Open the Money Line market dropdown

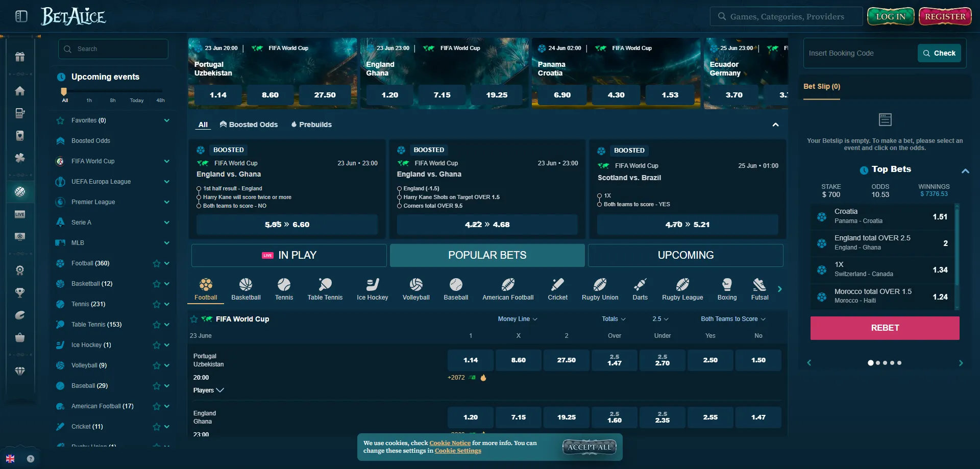(518, 319)
